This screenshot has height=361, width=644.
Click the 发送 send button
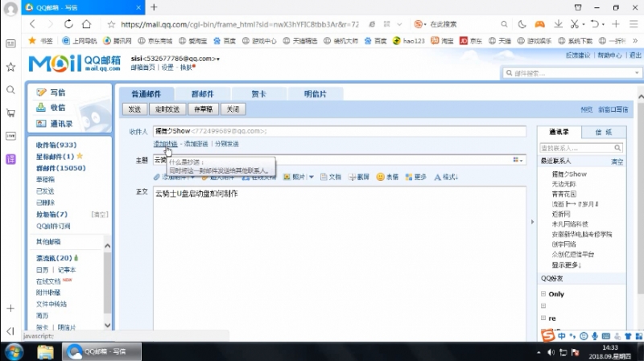pos(134,109)
